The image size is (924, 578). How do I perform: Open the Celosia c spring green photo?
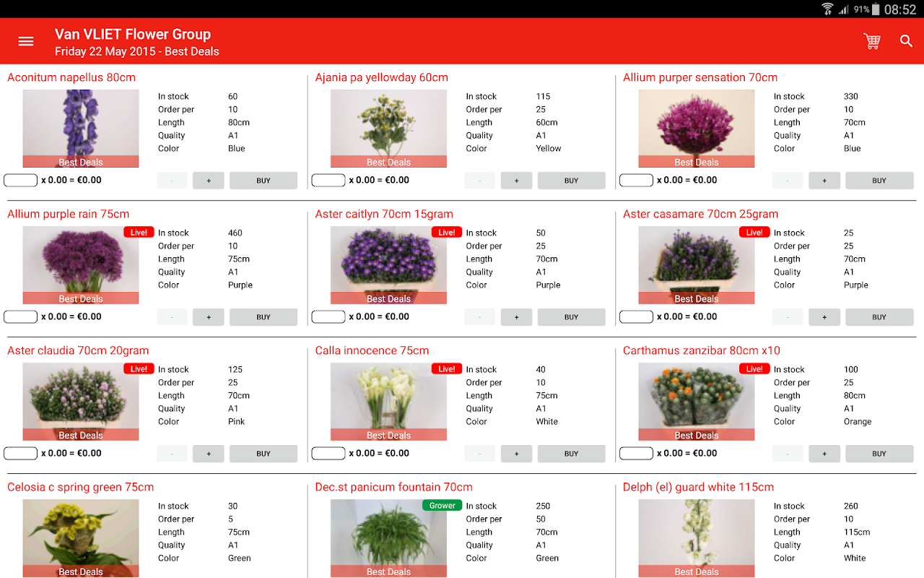click(x=81, y=538)
